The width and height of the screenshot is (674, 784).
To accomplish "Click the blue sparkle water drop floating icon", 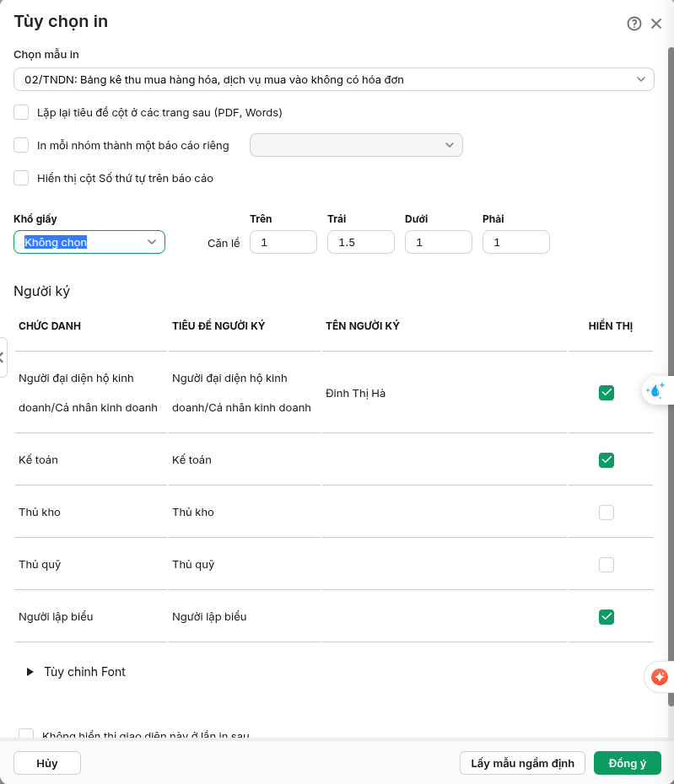I will pyautogui.click(x=655, y=390).
